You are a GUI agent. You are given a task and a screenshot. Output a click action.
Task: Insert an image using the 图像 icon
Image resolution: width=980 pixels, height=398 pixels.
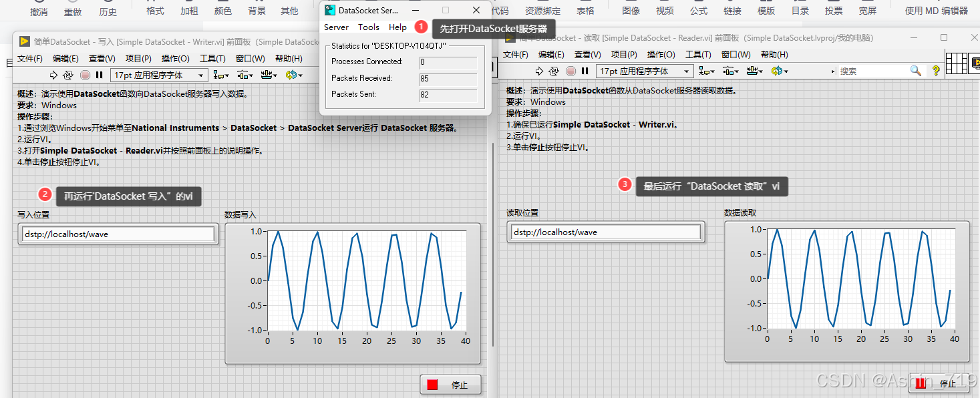coord(630,9)
